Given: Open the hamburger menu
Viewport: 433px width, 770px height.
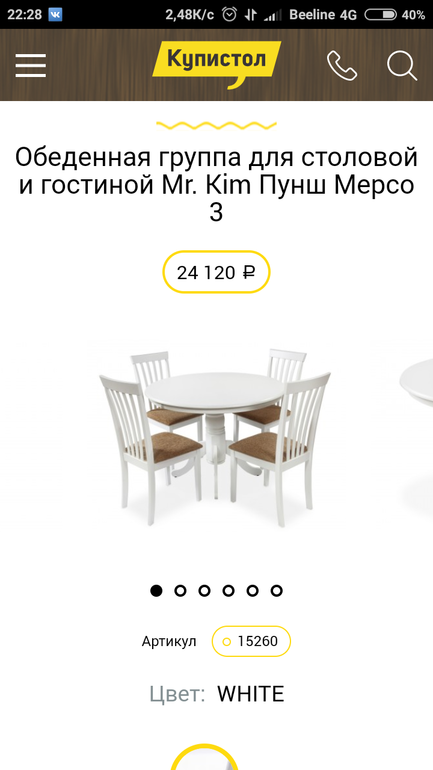Looking at the screenshot, I should pyautogui.click(x=30, y=65).
